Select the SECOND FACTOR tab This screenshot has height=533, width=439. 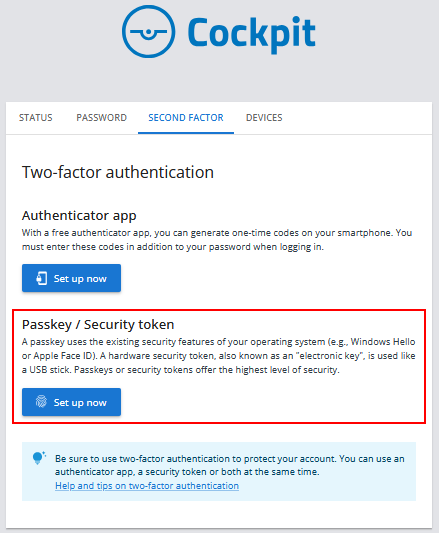coord(186,118)
